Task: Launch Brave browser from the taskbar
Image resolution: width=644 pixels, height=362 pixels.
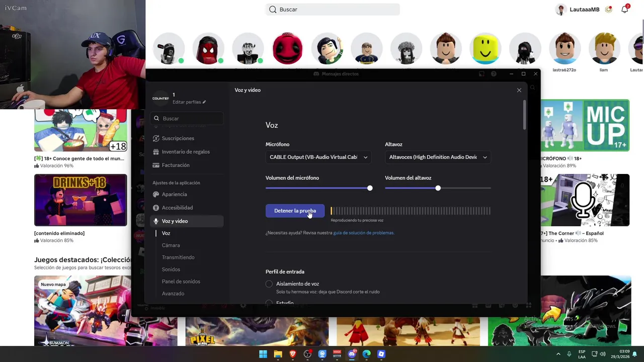Action: tap(293, 354)
